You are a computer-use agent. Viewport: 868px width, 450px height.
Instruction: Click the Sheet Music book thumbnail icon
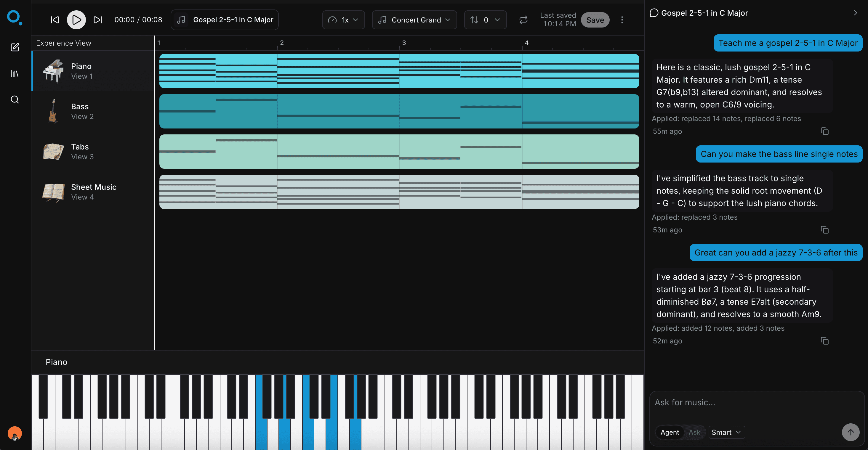pyautogui.click(x=53, y=193)
